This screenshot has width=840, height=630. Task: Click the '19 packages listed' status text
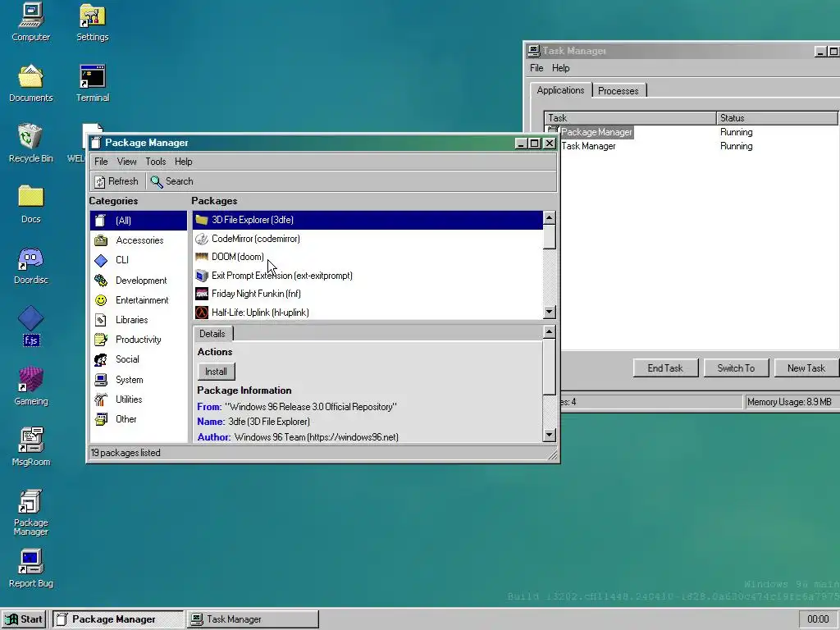(x=126, y=453)
